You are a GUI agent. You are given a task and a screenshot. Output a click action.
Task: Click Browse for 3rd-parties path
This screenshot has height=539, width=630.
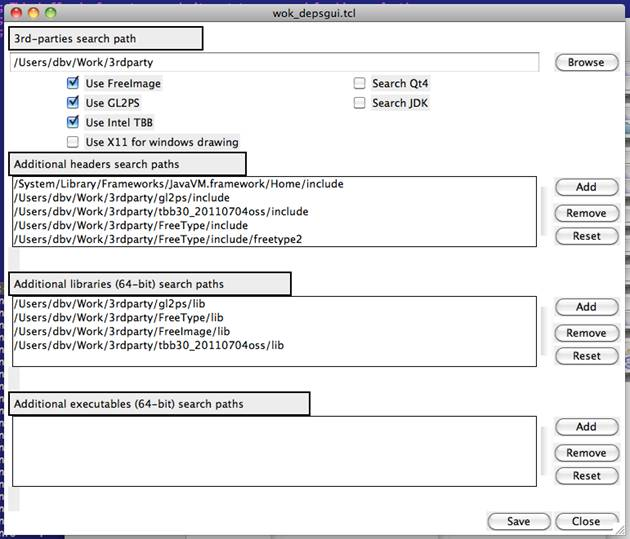coord(586,62)
